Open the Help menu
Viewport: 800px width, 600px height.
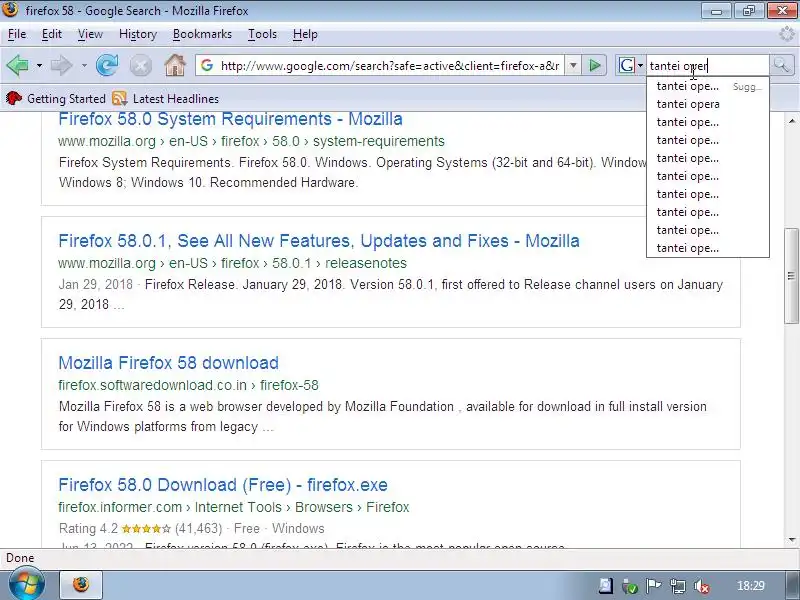click(305, 34)
